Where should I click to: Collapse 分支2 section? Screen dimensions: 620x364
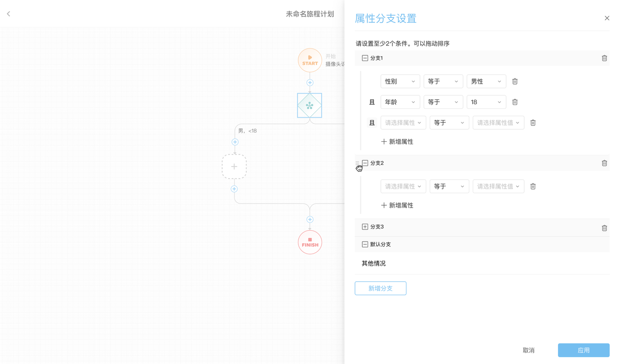[x=365, y=163]
